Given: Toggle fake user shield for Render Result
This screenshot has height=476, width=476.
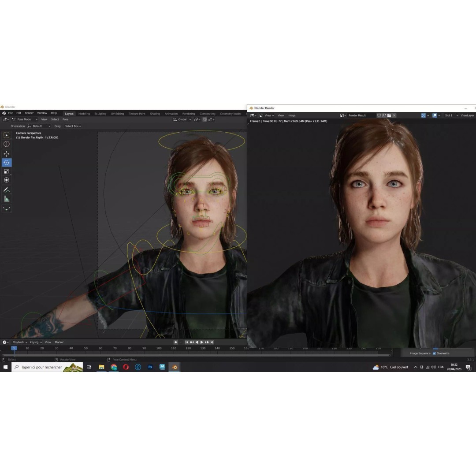Looking at the screenshot, I should pyautogui.click(x=379, y=115).
